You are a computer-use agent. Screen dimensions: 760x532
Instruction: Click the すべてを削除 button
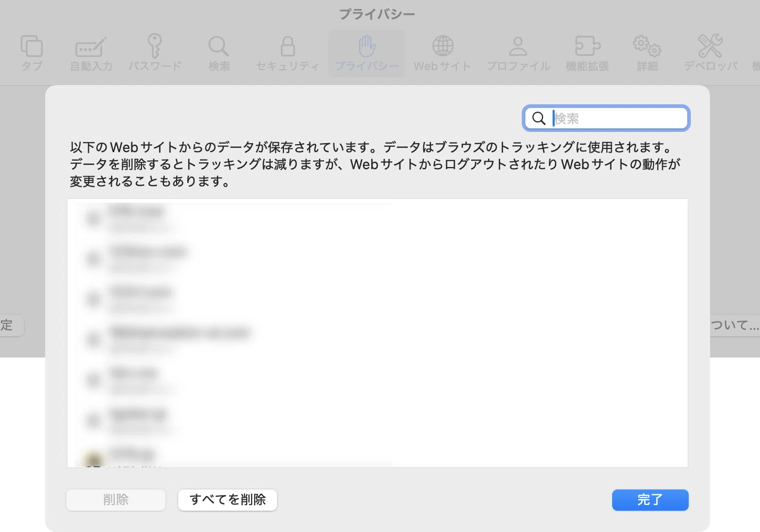tap(228, 500)
